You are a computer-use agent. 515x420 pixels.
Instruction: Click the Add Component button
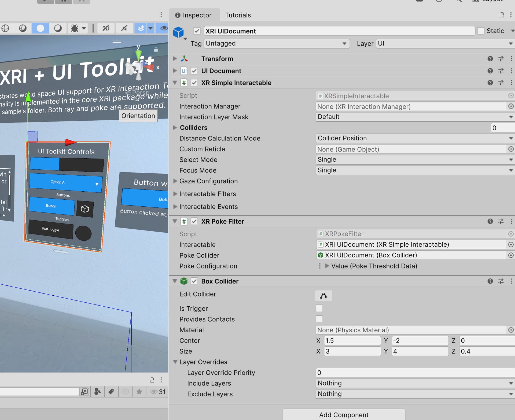point(344,414)
